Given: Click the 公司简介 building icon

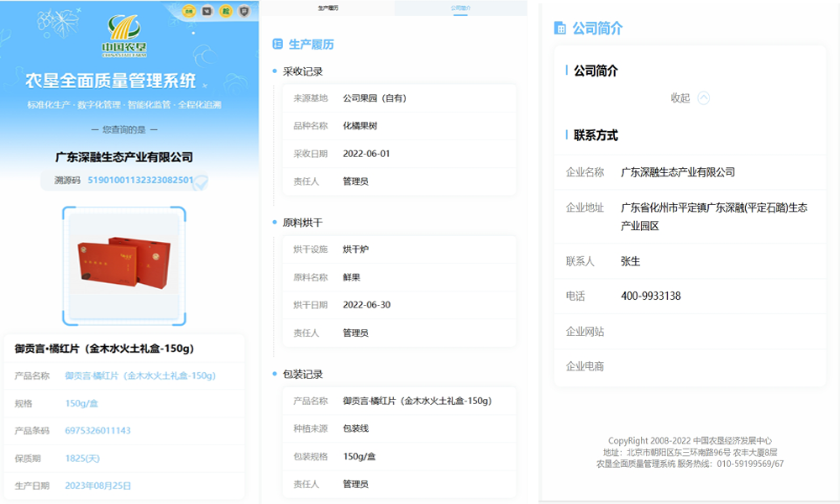Looking at the screenshot, I should (x=559, y=28).
